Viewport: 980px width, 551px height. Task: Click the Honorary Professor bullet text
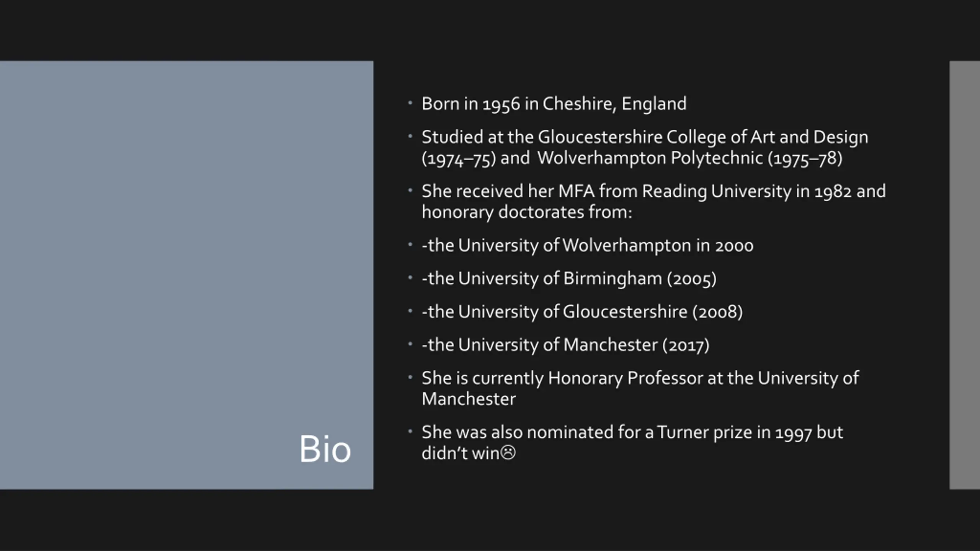tap(640, 388)
